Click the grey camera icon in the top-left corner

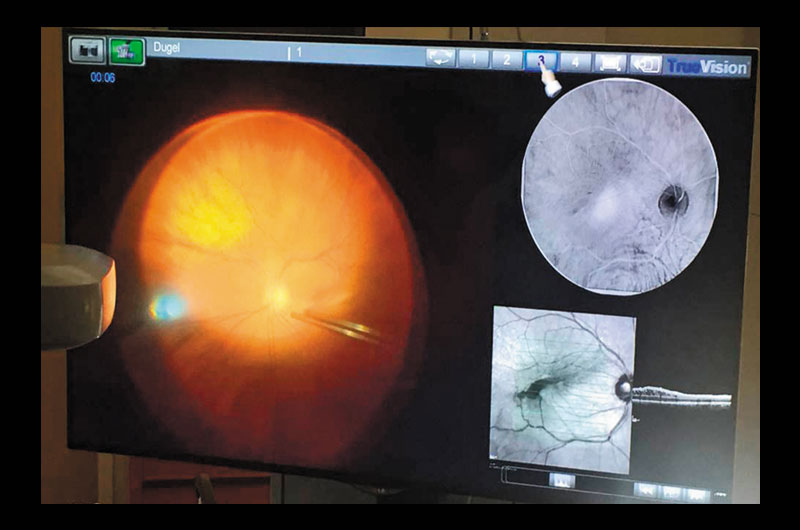tap(87, 50)
